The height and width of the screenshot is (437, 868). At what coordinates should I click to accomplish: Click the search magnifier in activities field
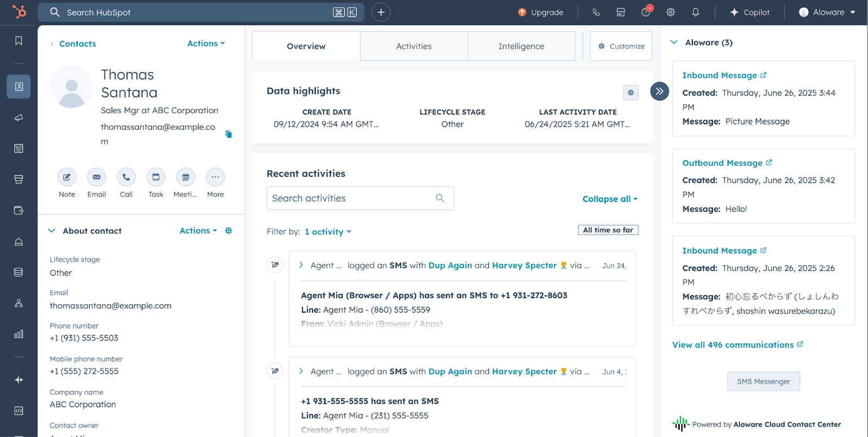440,198
